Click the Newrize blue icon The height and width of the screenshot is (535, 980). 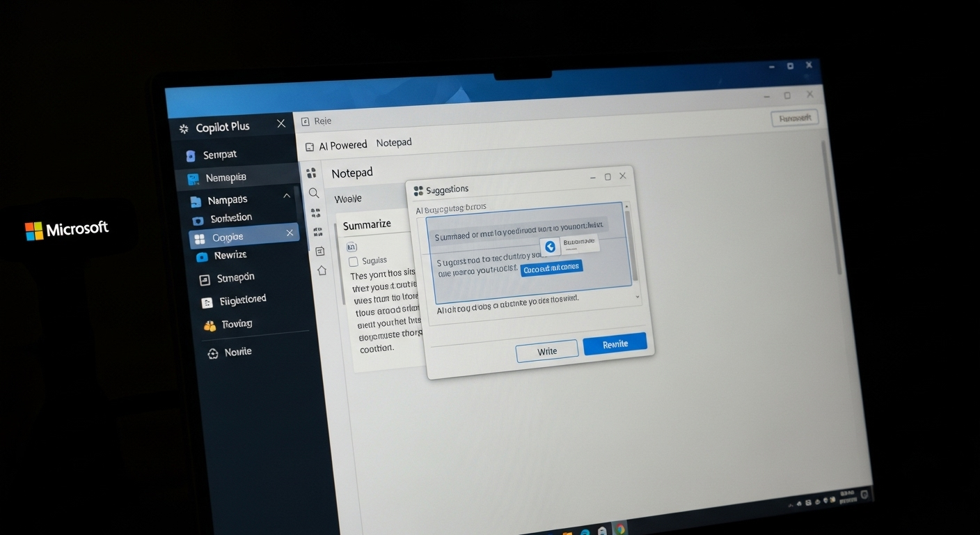point(202,257)
